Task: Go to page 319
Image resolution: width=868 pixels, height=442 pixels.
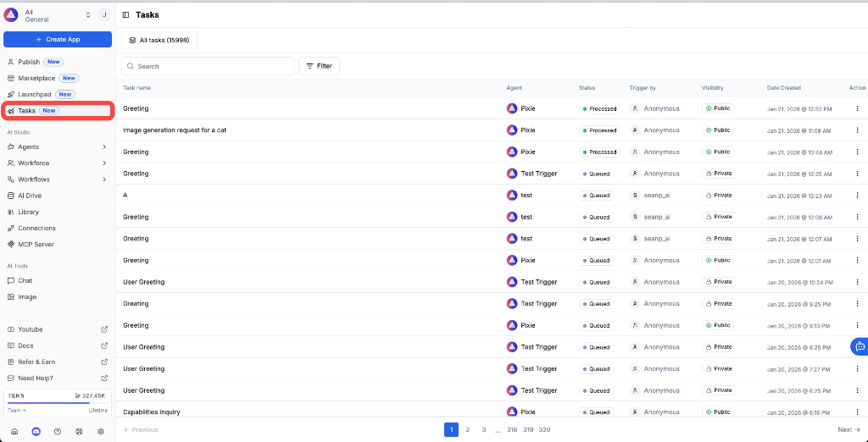Action: (x=528, y=430)
